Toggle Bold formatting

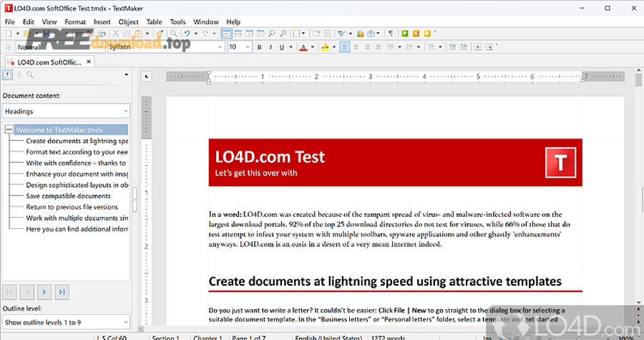pos(259,47)
